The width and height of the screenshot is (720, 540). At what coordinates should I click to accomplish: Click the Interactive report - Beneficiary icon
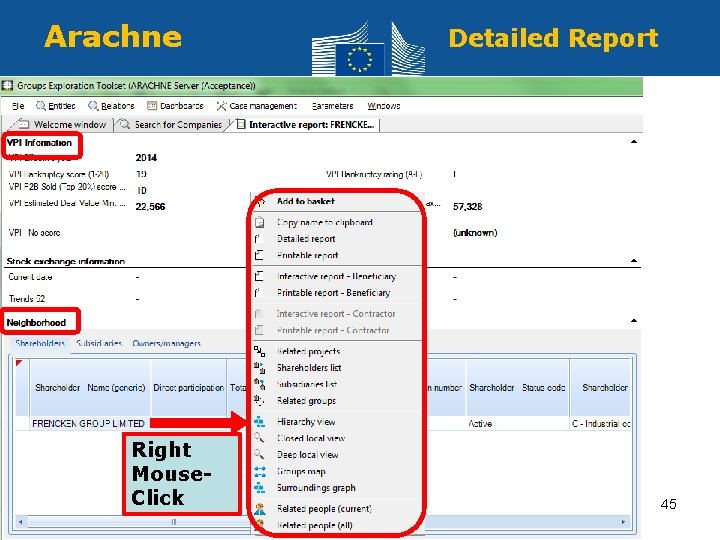(259, 276)
